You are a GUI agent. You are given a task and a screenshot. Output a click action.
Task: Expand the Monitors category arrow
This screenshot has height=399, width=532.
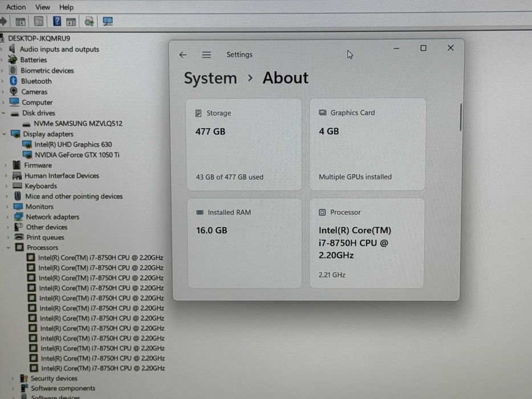pos(7,206)
